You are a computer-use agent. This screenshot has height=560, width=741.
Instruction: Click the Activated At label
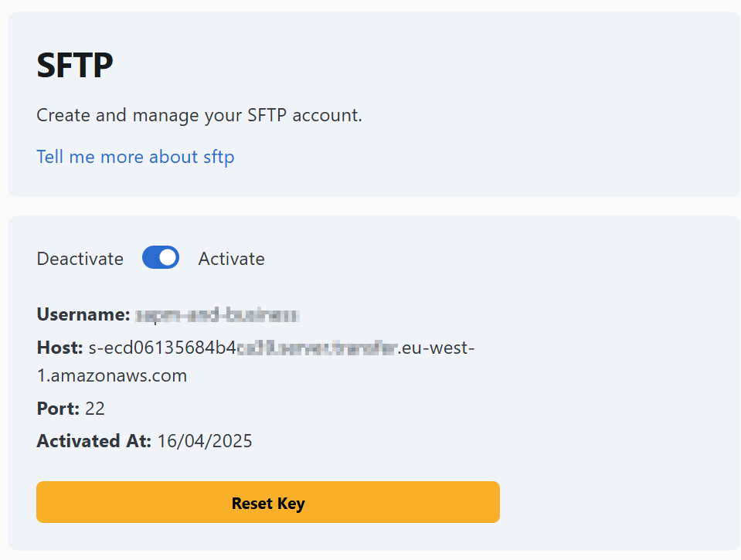[93, 441]
